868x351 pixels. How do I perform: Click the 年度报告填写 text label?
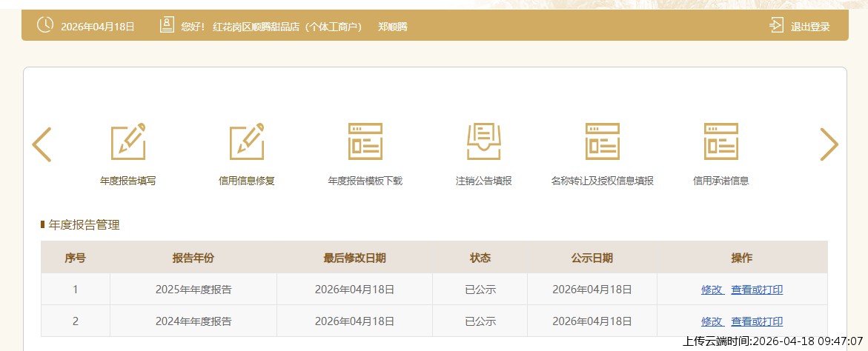coord(127,181)
